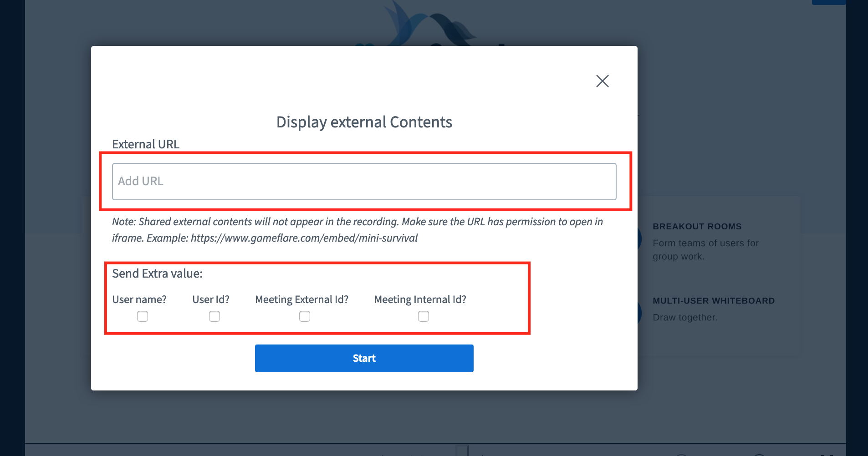Click the bird logo behind the dialog

coord(428,24)
